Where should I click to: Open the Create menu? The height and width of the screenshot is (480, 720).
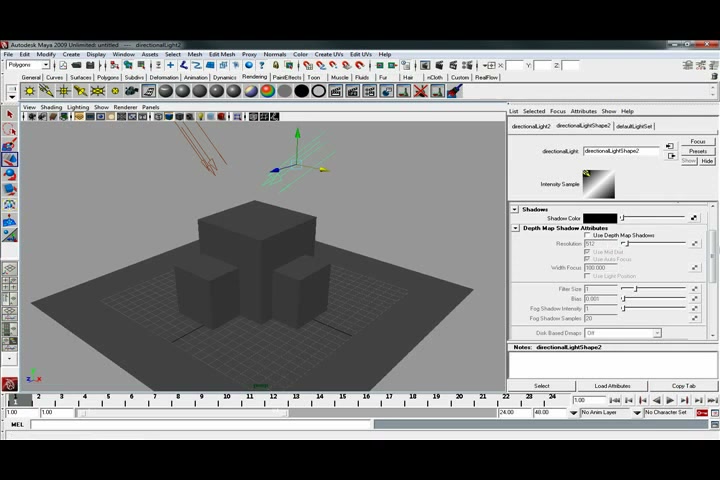[x=71, y=54]
